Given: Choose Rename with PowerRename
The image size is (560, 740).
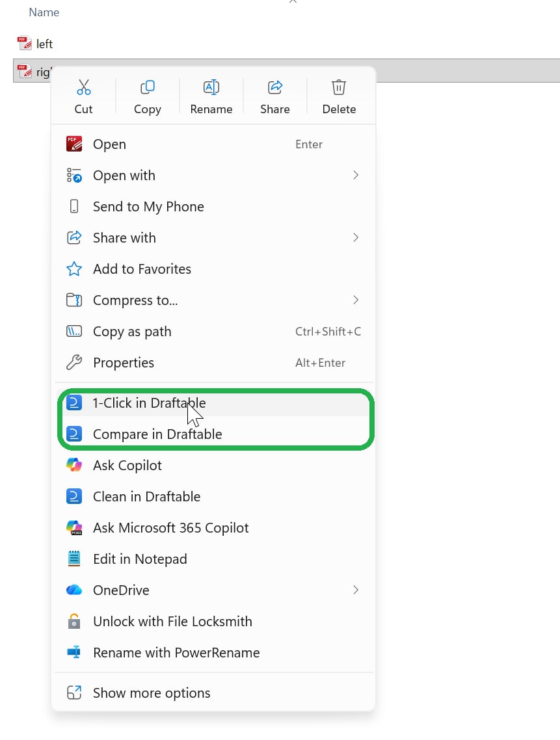Looking at the screenshot, I should coord(213,652).
